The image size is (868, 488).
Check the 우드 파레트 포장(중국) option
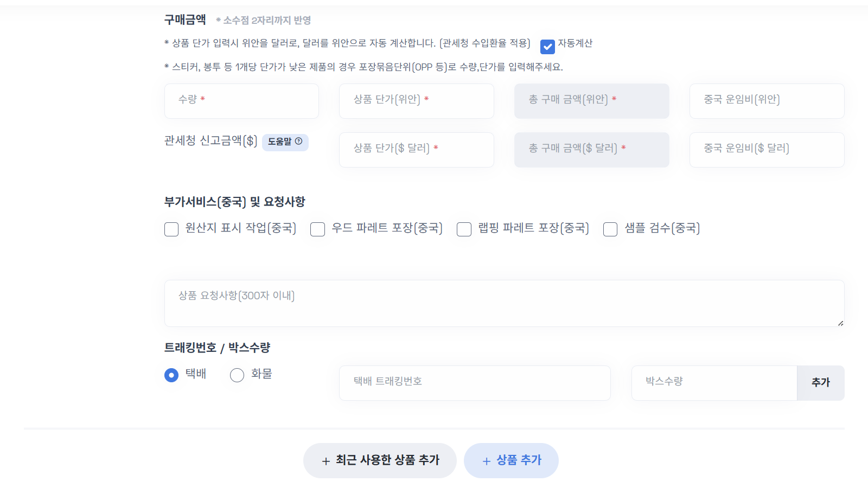317,229
